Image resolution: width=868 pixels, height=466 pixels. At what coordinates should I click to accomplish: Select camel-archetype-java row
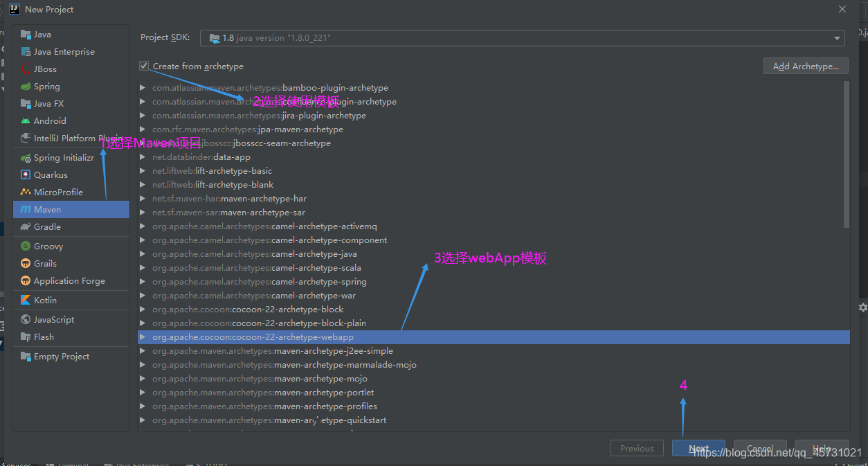pyautogui.click(x=494, y=254)
